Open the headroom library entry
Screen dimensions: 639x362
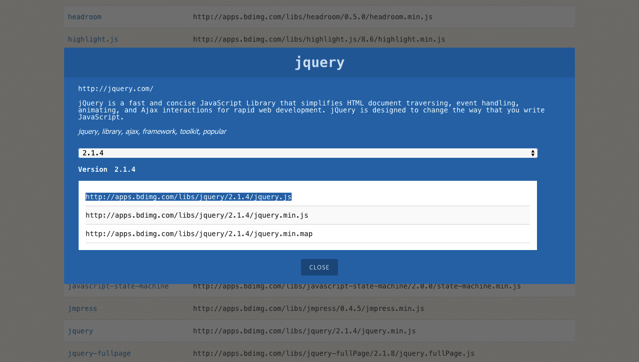(84, 17)
